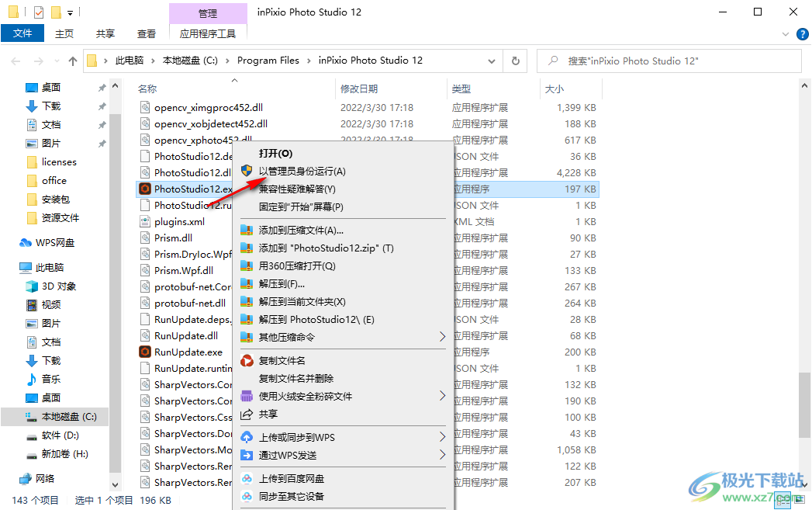Viewport: 812px width, 510px height.
Task: Click the chevron after Program Files in the breadcrumb
Action: [309, 61]
